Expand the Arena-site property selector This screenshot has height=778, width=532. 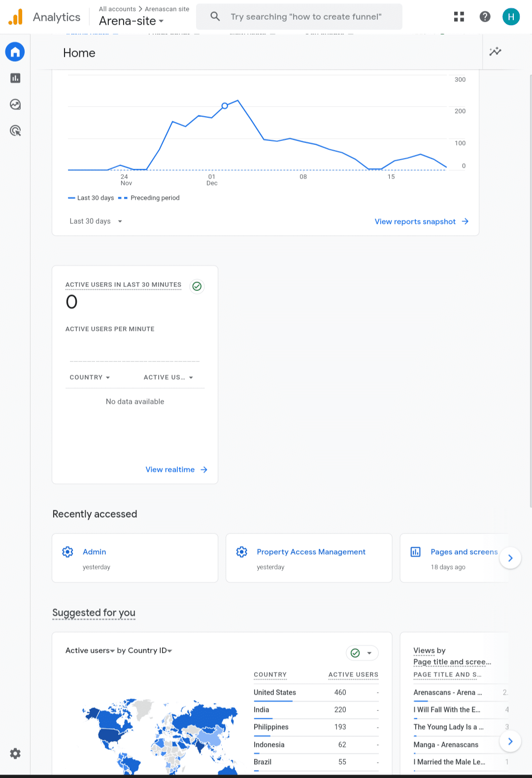(132, 21)
